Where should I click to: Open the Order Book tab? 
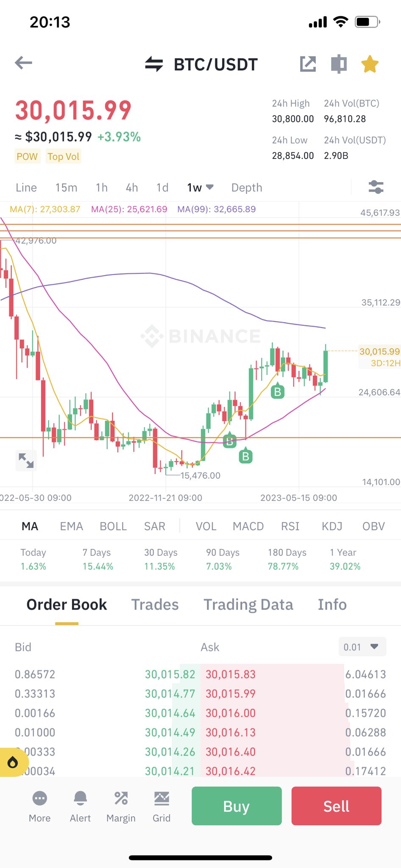[67, 604]
